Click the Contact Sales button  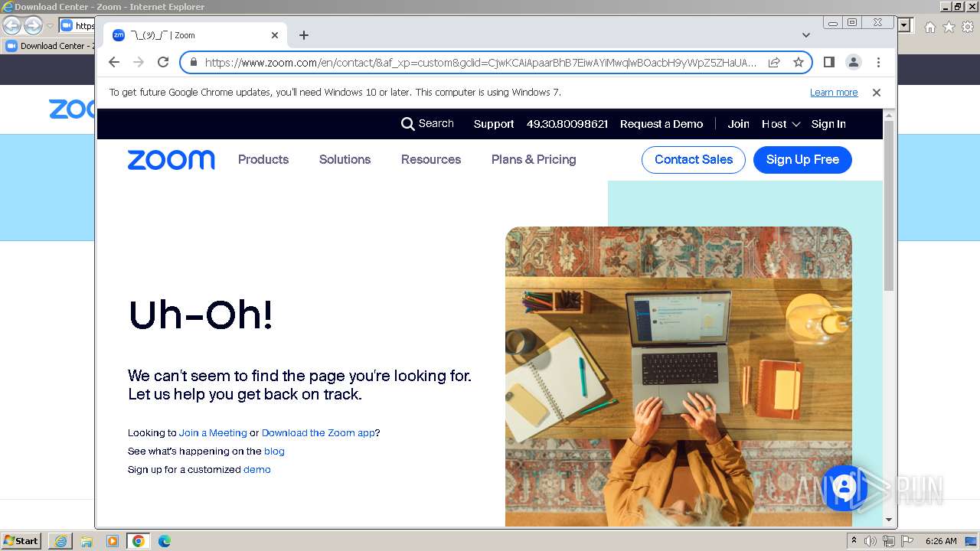coord(694,160)
